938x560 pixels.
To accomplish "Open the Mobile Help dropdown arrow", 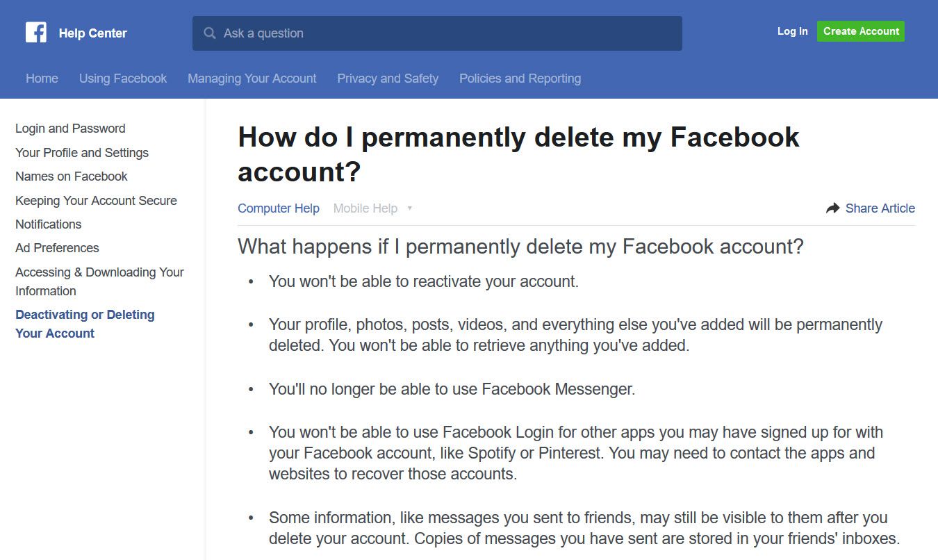I will [x=410, y=208].
